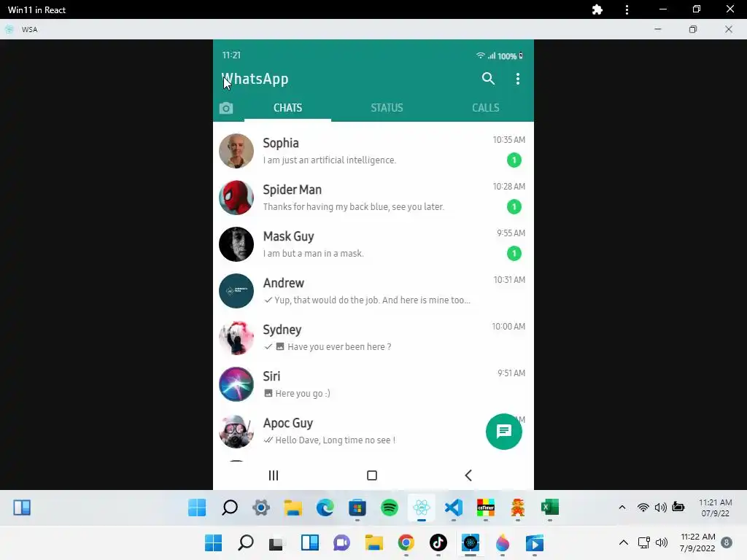This screenshot has height=560, width=747.
Task: Tap unread badge on Spider Man chat
Action: pos(514,206)
